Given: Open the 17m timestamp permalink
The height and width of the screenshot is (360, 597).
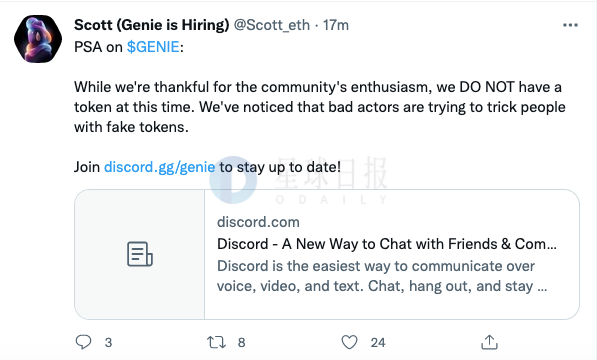Looking at the screenshot, I should (x=336, y=25).
